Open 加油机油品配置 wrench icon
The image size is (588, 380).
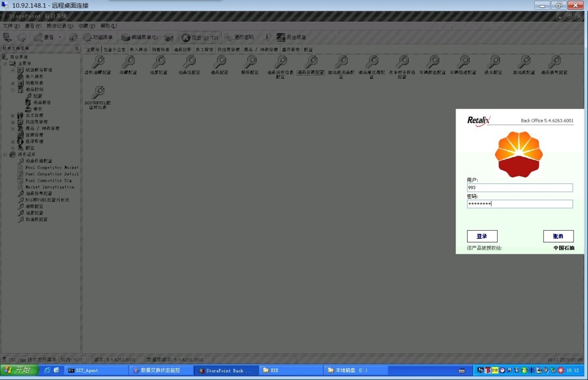(341, 62)
